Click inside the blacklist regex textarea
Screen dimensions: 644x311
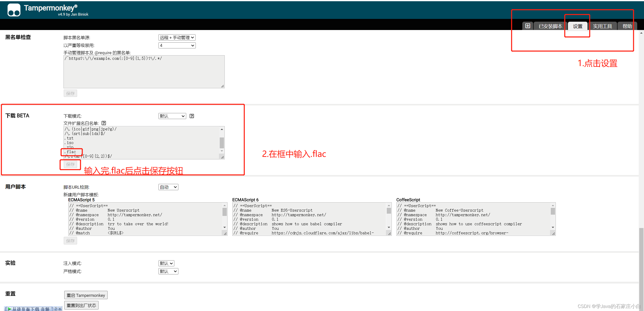[x=144, y=72]
